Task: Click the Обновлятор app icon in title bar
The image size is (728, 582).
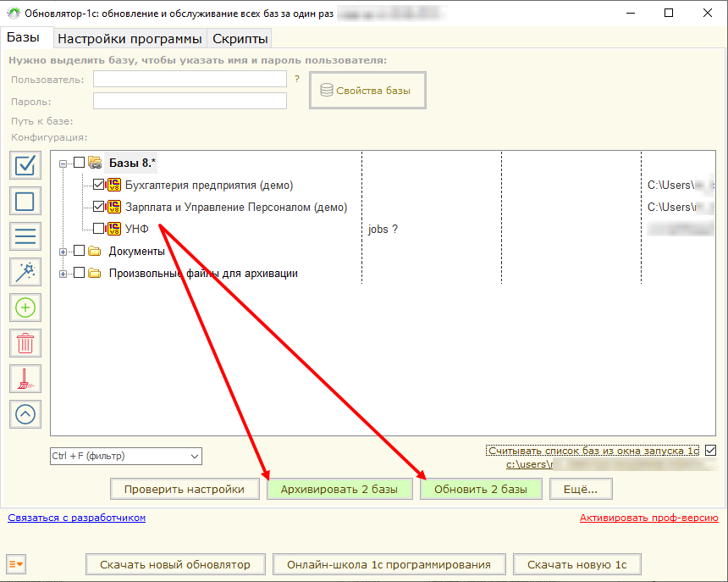Action: coord(14,13)
